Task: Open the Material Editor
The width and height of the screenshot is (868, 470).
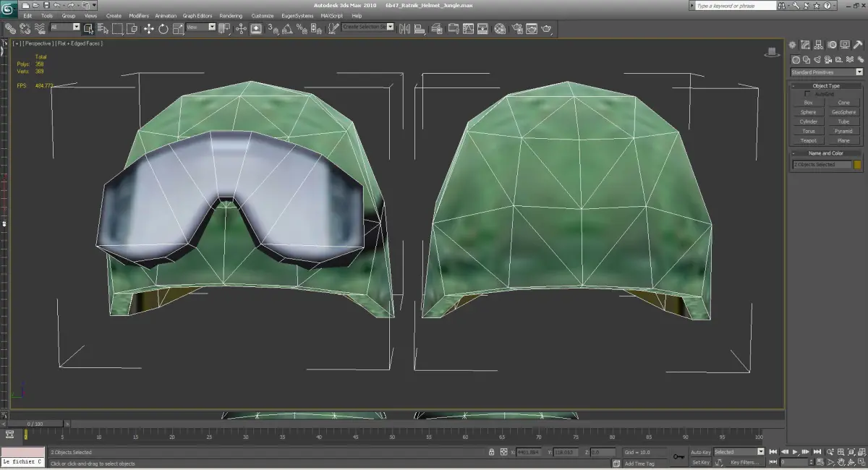Action: pos(500,28)
